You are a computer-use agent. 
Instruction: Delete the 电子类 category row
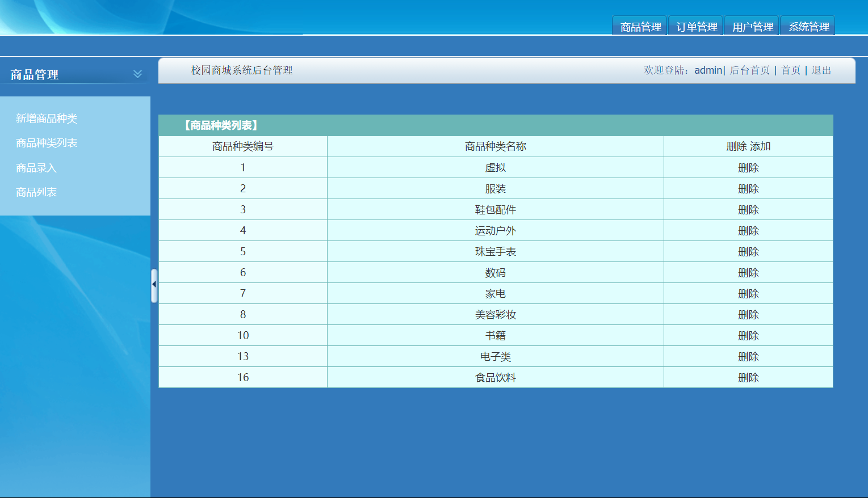(748, 357)
